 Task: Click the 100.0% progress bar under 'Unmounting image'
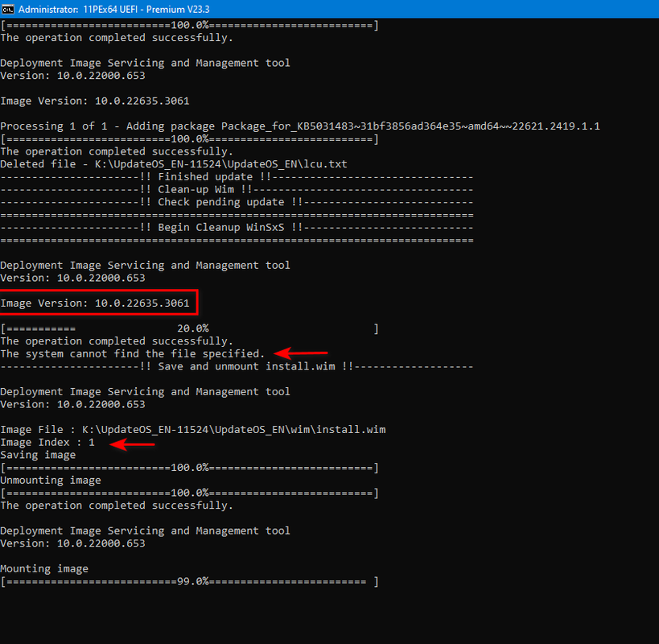pyautogui.click(x=190, y=493)
